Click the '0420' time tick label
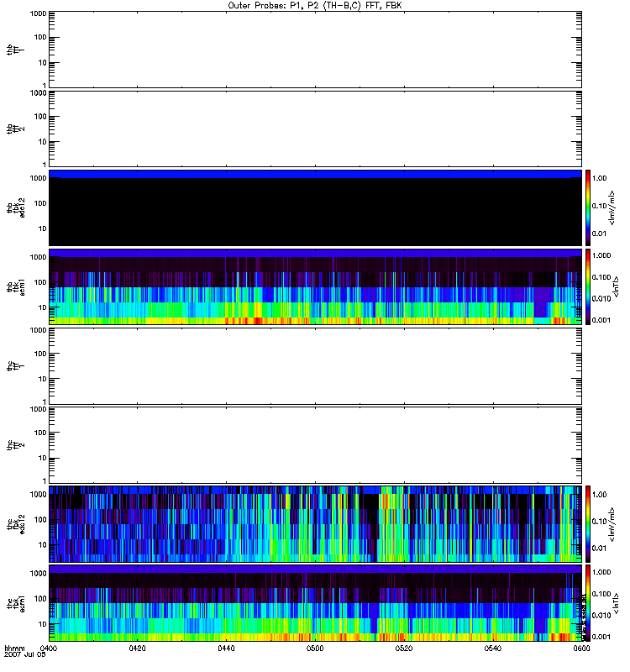630x672 pixels. pos(137,648)
